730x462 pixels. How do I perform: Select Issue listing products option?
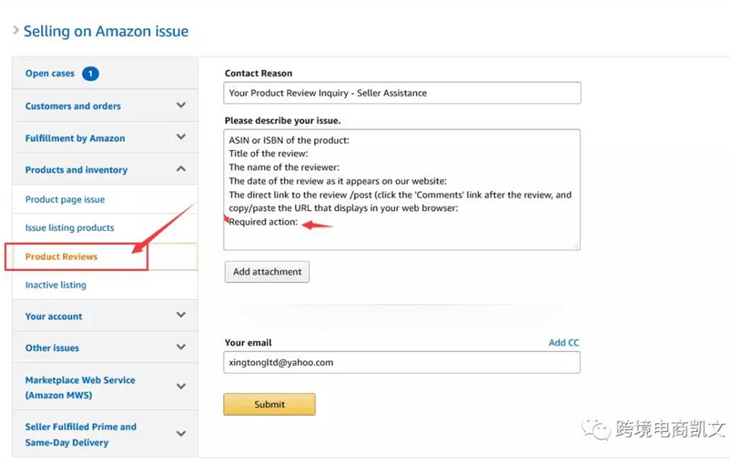[x=70, y=228]
